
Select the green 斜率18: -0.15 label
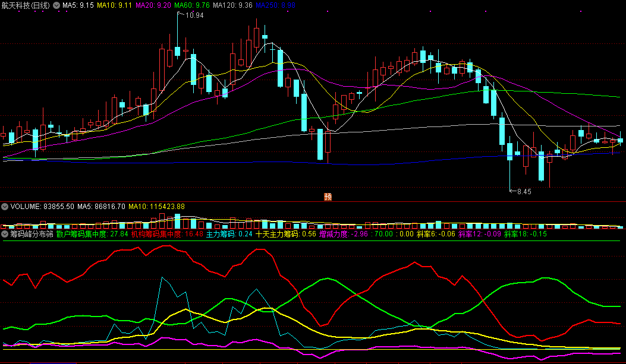[x=526, y=234]
